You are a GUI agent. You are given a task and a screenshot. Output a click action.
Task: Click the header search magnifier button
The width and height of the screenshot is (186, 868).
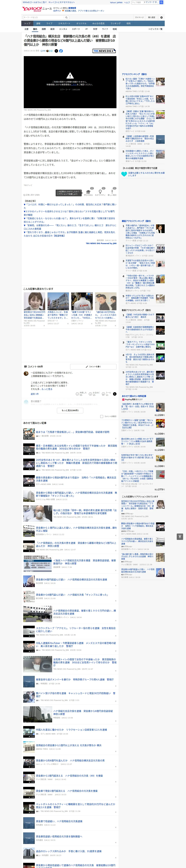[161, 2]
